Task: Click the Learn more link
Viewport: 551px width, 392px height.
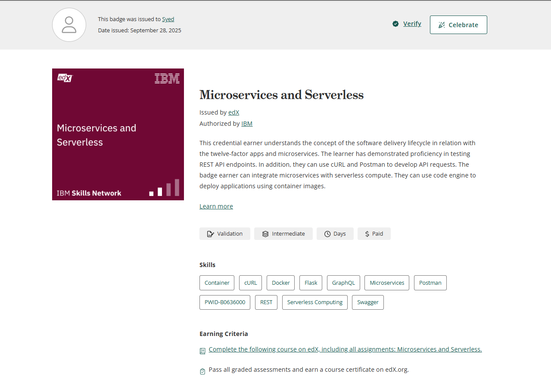Action: point(216,206)
